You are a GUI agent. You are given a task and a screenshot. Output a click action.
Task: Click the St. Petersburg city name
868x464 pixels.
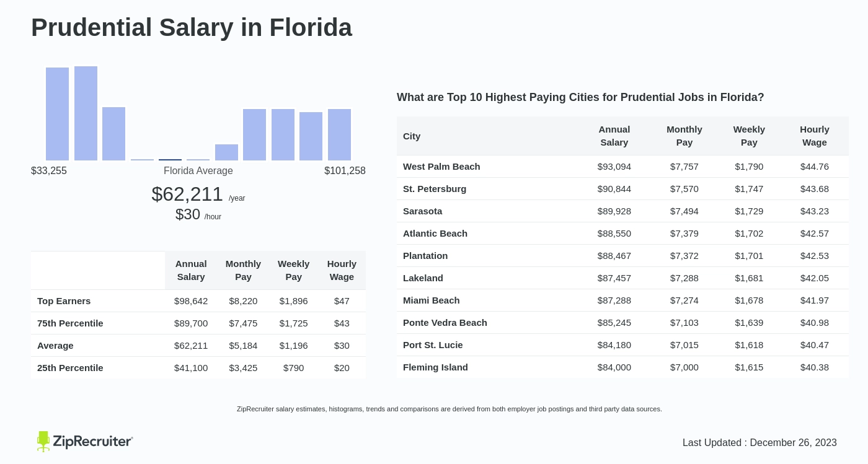click(435, 189)
